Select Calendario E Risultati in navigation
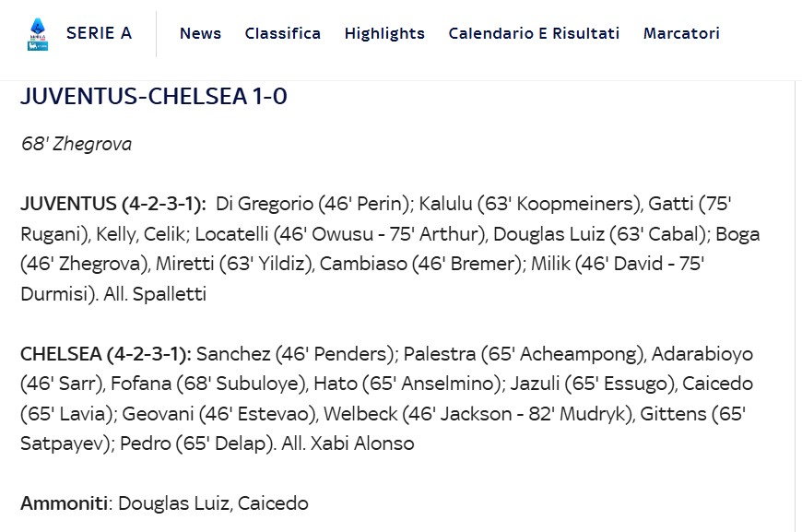This screenshot has width=802, height=532. pos(534,33)
